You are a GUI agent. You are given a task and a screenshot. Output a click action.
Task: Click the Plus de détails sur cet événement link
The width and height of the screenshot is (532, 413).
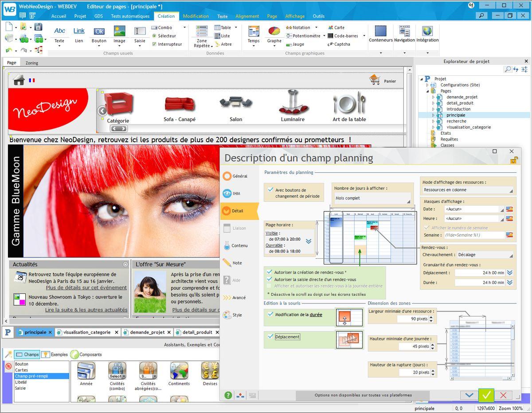point(86,288)
